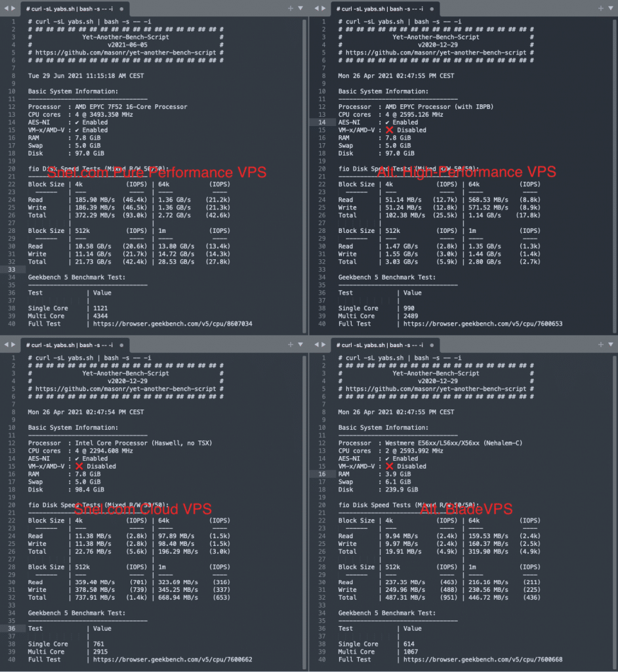Click Single Core value 1121

point(100,308)
